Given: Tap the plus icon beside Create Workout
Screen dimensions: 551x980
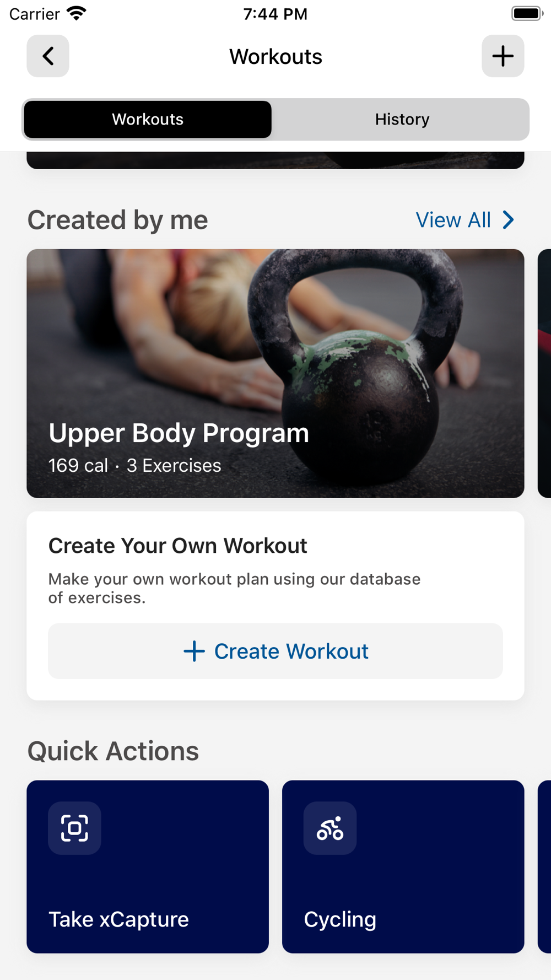Looking at the screenshot, I should pos(194,651).
